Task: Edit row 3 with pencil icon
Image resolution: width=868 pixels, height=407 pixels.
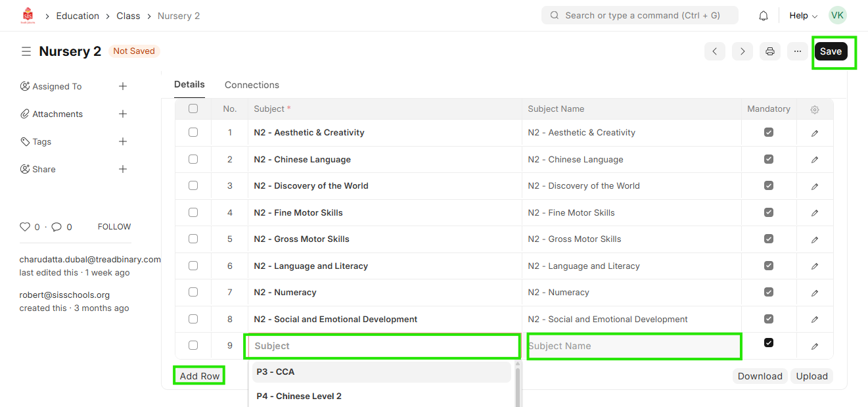Action: pos(815,186)
